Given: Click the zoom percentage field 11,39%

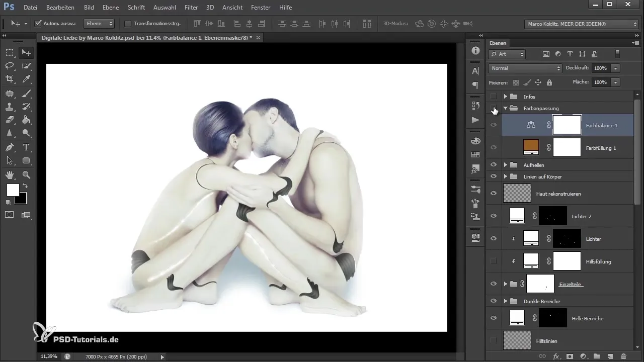Looking at the screenshot, I should [x=48, y=356].
